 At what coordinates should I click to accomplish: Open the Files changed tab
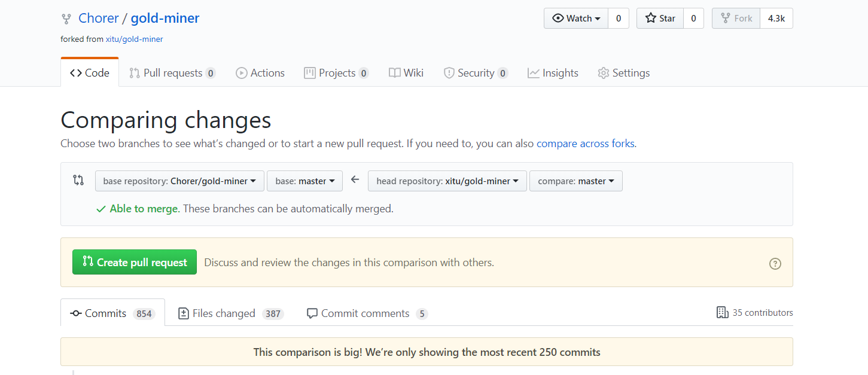coord(230,313)
